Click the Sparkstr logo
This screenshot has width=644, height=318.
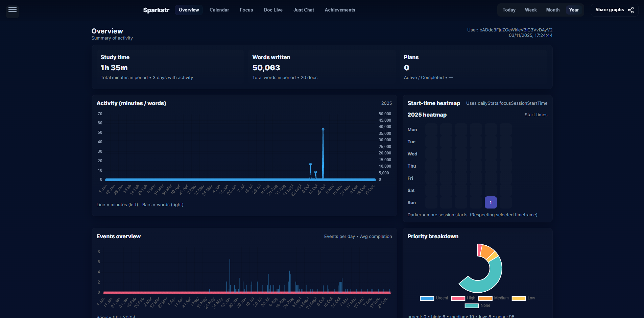pos(156,10)
